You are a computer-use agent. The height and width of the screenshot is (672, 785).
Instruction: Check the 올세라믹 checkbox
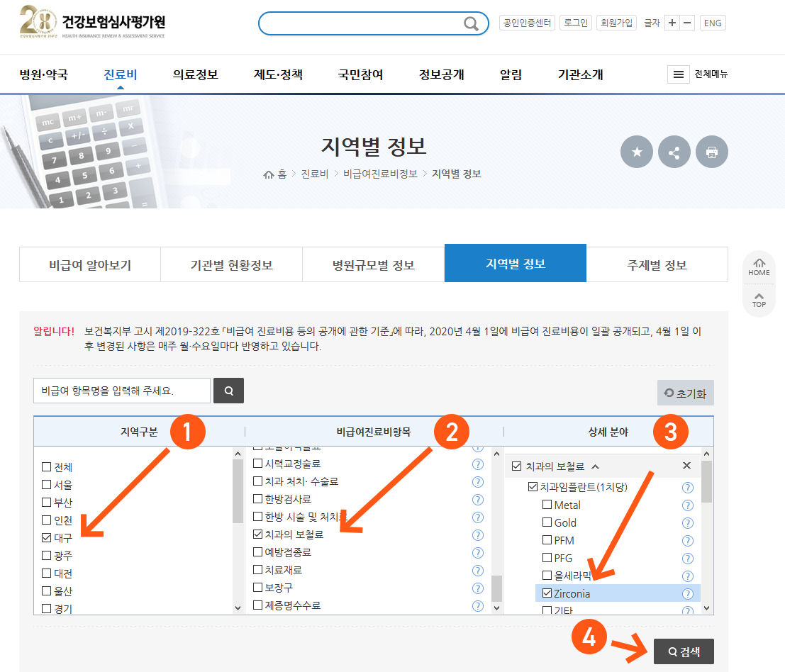point(547,575)
